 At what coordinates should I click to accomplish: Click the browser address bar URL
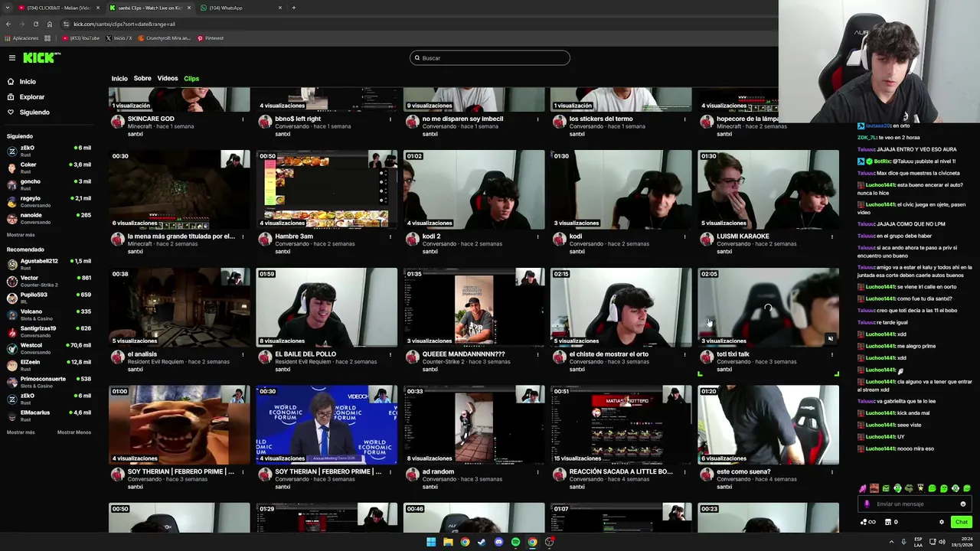(124, 24)
